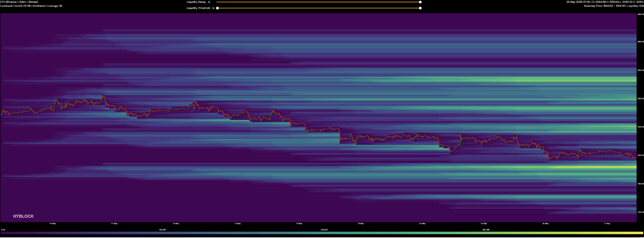This screenshot has width=644, height=238.
Task: Click the 07 May date label
Action: [x=114, y=223]
